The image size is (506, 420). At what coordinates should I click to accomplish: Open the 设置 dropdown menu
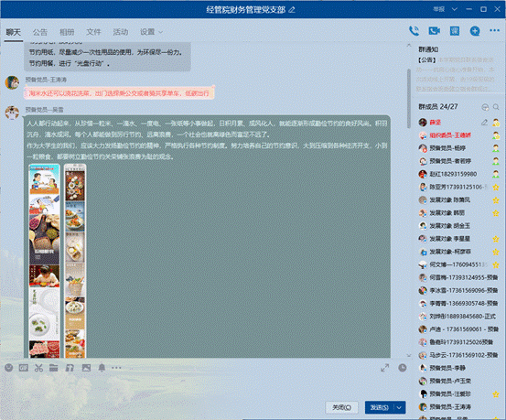151,32
